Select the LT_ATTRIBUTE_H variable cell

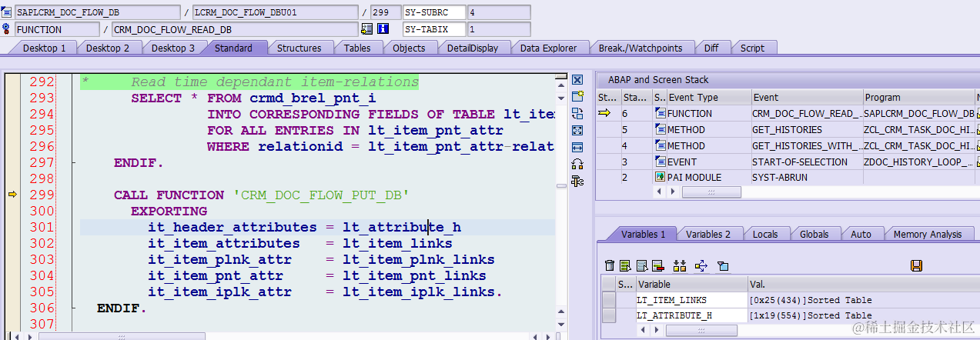[691, 315]
